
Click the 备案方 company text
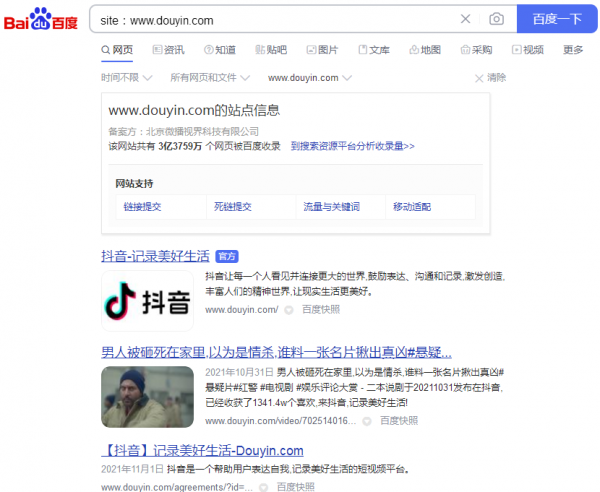coord(183,132)
